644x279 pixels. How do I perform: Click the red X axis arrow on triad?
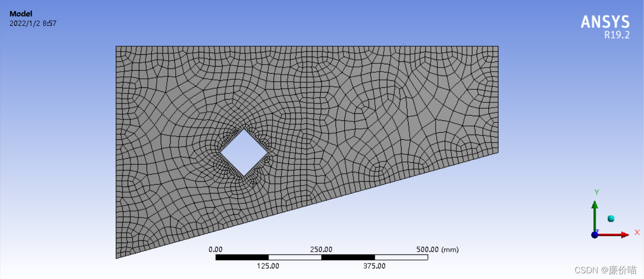(x=614, y=235)
